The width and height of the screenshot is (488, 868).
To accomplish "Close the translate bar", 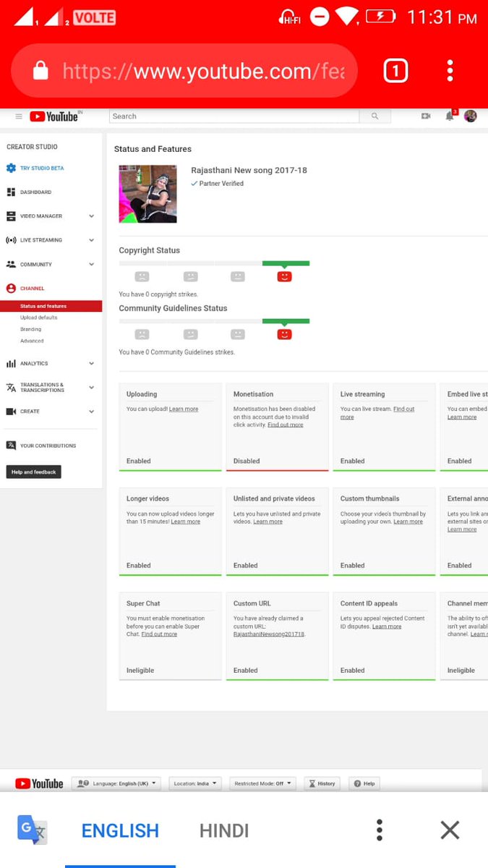I will pos(450,830).
